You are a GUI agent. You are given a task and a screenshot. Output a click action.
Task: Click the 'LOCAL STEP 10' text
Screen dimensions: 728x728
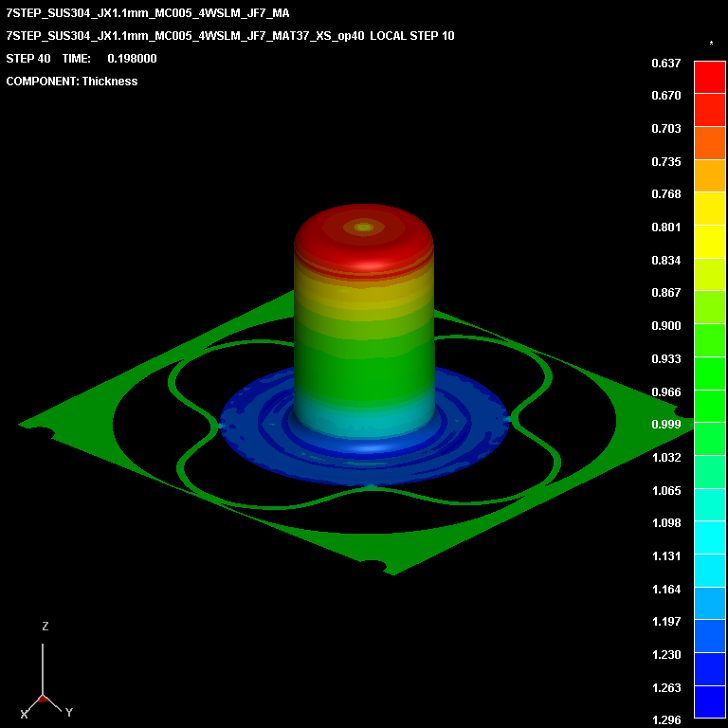(x=411, y=36)
